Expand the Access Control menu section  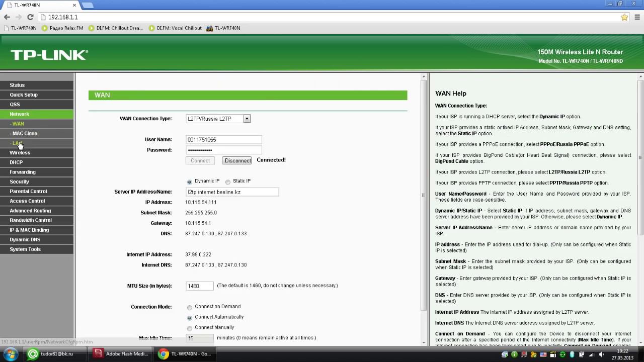[37, 201]
